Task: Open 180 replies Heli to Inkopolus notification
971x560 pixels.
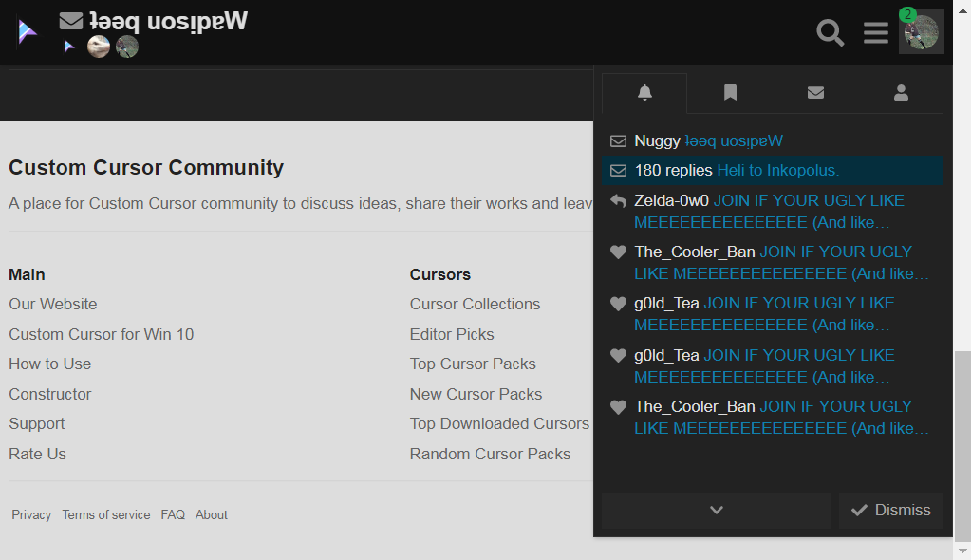Action: (x=737, y=171)
